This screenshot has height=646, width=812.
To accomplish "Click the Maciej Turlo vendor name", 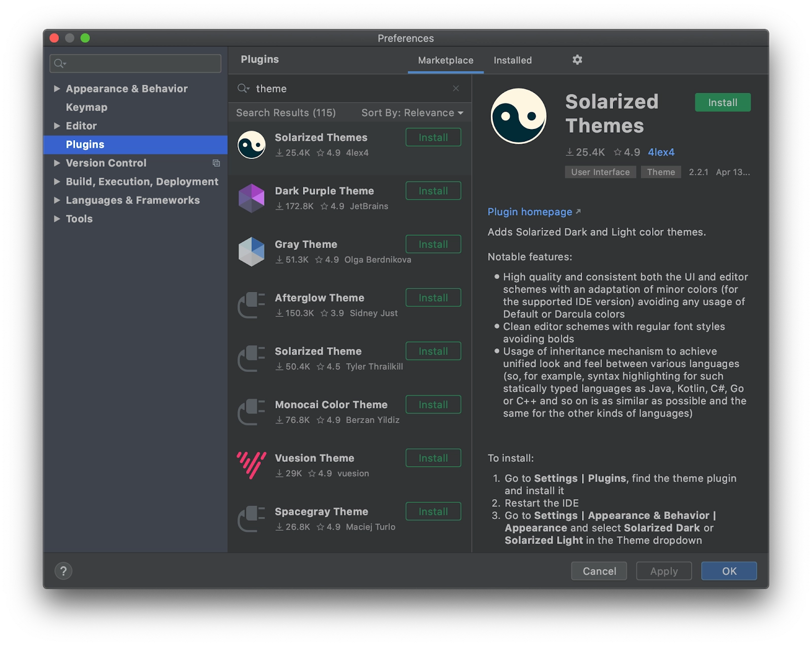I will point(370,527).
